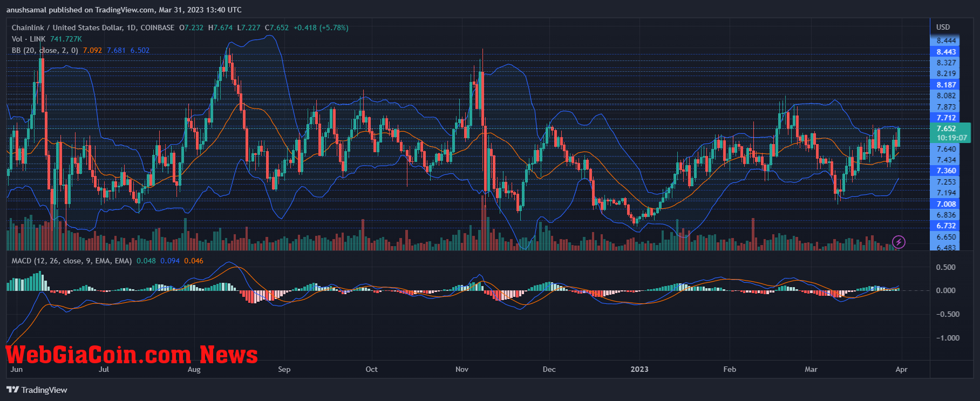This screenshot has width=980, height=401.
Task: Click the BB lower band value 6.502
Action: coord(140,50)
